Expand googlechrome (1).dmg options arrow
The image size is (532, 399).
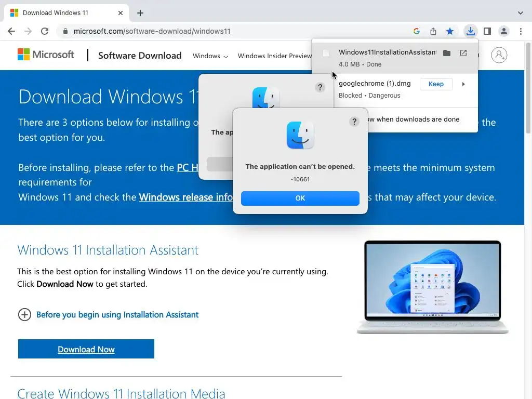click(x=463, y=84)
